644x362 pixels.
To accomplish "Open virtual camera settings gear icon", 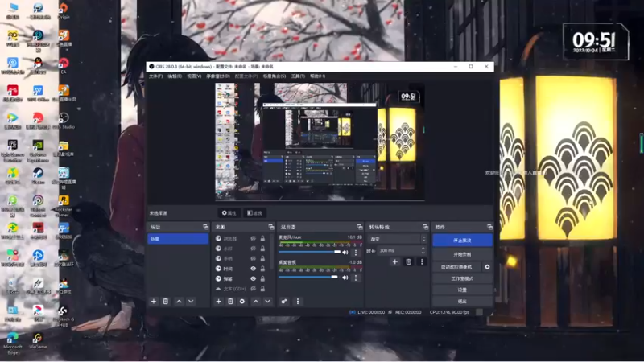I will [487, 267].
